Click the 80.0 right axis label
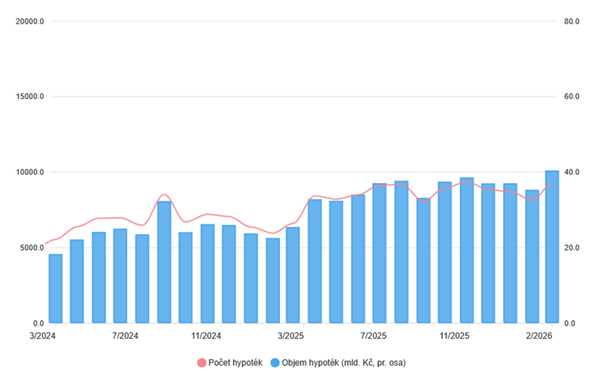The image size is (602, 372). point(571,21)
